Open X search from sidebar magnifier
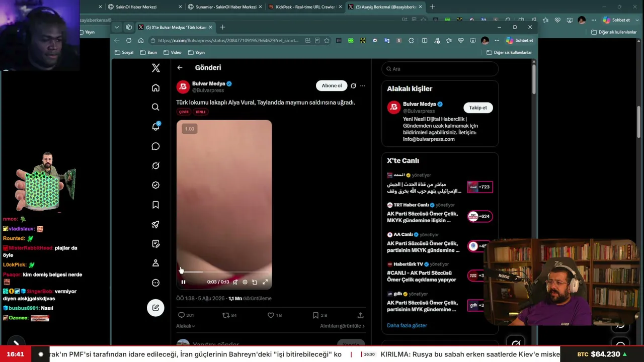Screen dimensions: 644x362 click(155, 107)
